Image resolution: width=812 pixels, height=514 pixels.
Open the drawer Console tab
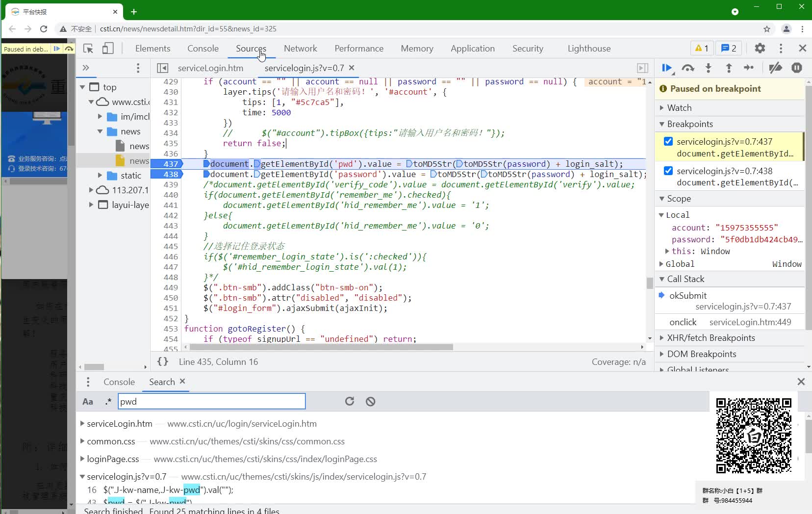click(119, 382)
